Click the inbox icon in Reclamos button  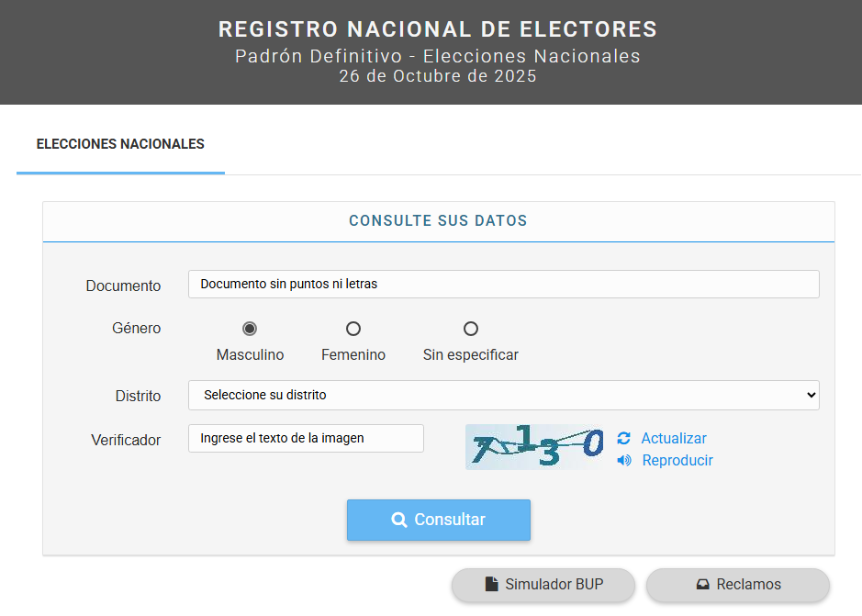pyautogui.click(x=702, y=585)
